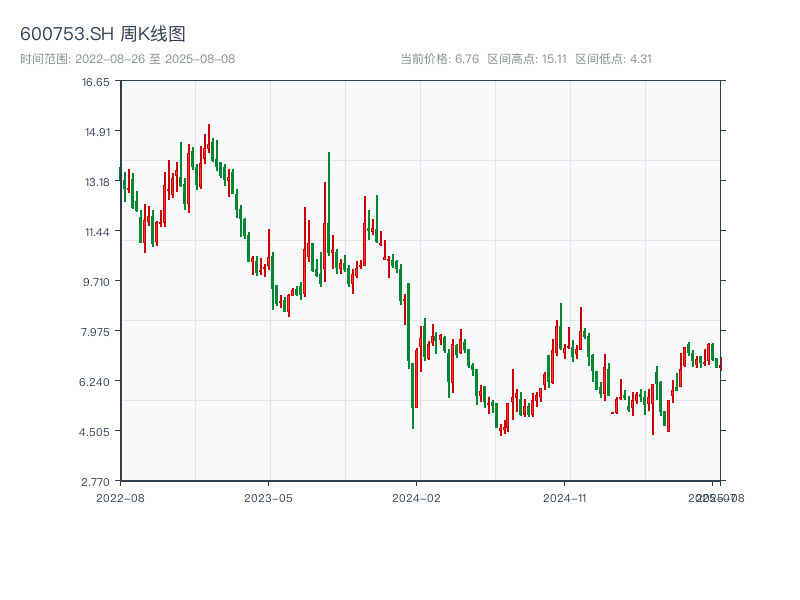This screenshot has height=600, width=800.
Task: Click the x-axis label 2024-02
Action: [416, 498]
